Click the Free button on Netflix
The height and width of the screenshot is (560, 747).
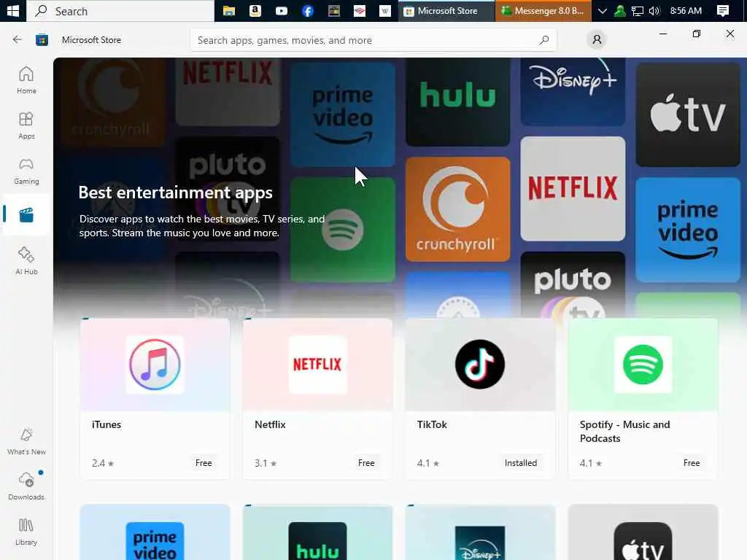(x=366, y=463)
